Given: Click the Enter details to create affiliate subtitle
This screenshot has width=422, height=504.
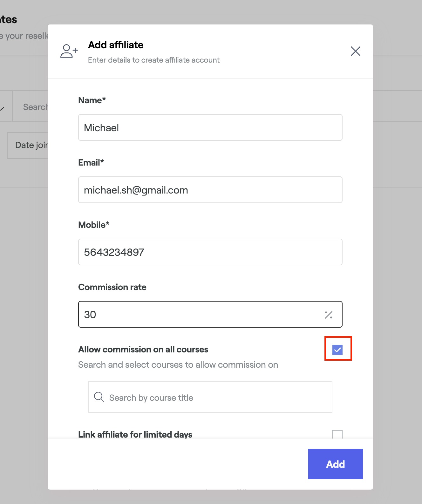Looking at the screenshot, I should (x=153, y=60).
